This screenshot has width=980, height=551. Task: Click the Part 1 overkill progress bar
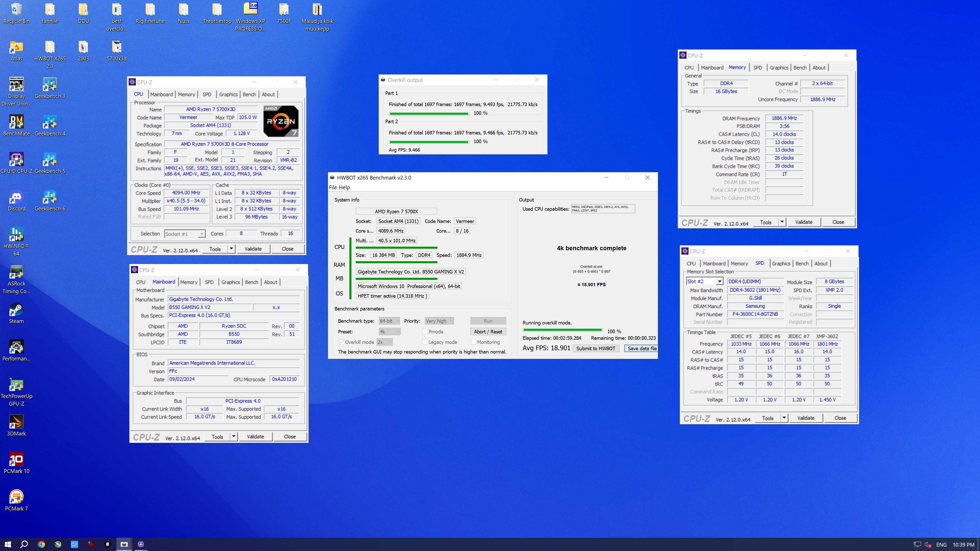click(429, 113)
